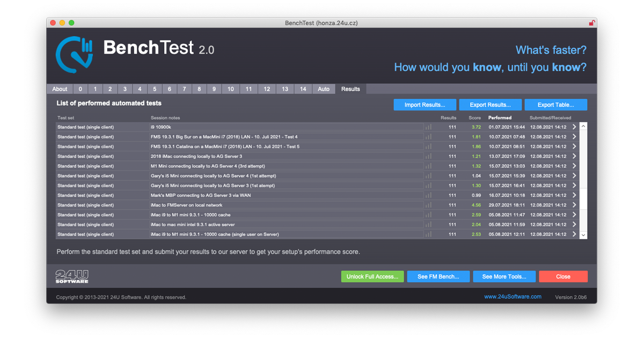
Task: Click the Import Results button
Action: pos(425,105)
